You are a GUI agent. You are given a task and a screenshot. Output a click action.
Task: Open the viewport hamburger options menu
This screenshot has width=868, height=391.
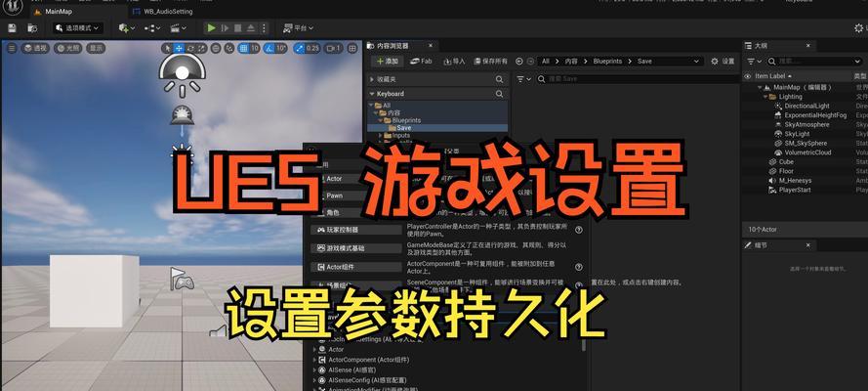(x=11, y=48)
